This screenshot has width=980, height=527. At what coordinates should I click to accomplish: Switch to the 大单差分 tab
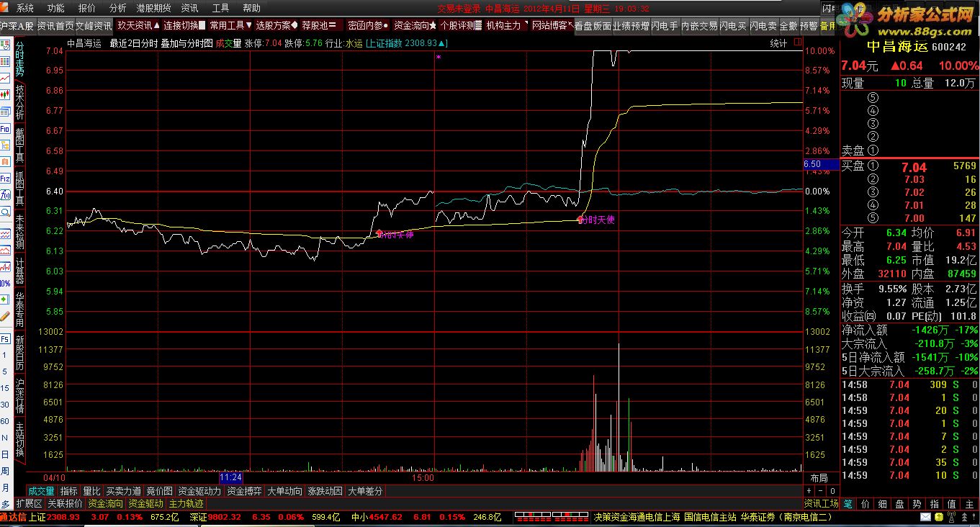(x=365, y=491)
